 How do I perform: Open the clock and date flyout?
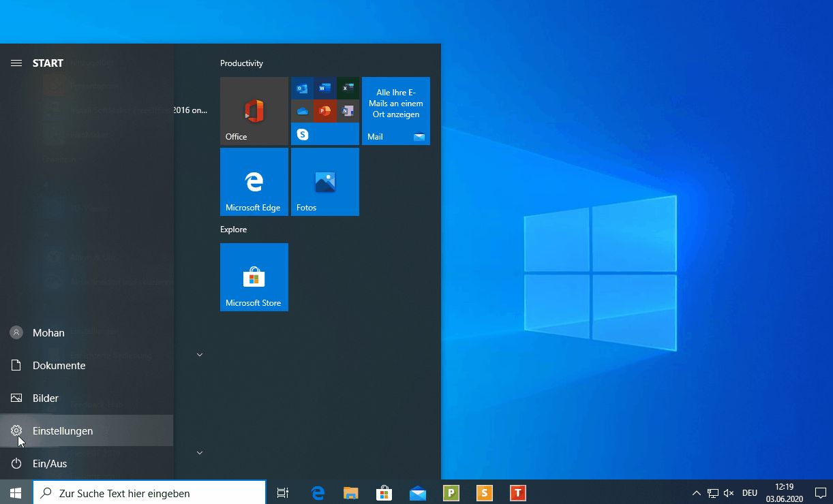[785, 492]
